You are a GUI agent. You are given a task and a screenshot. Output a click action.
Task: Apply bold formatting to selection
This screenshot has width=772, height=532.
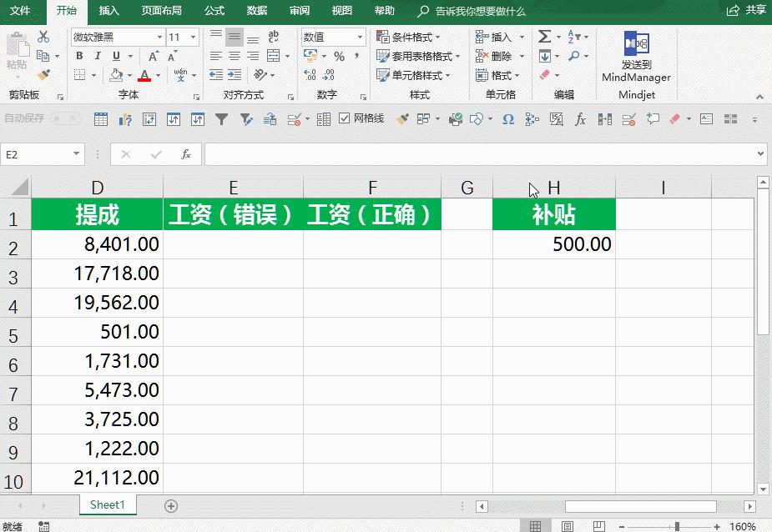click(79, 56)
